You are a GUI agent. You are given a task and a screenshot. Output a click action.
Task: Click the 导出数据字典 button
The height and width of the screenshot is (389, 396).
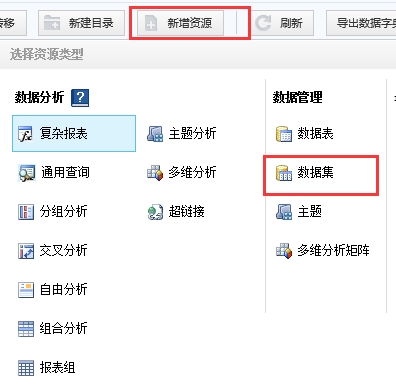click(x=361, y=23)
